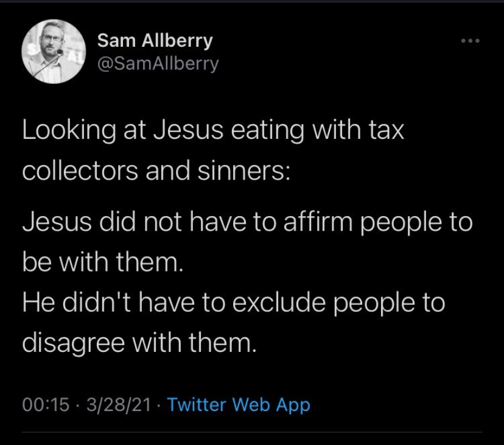
Task: Click the 3/28/21 tweet date
Action: coord(119,404)
